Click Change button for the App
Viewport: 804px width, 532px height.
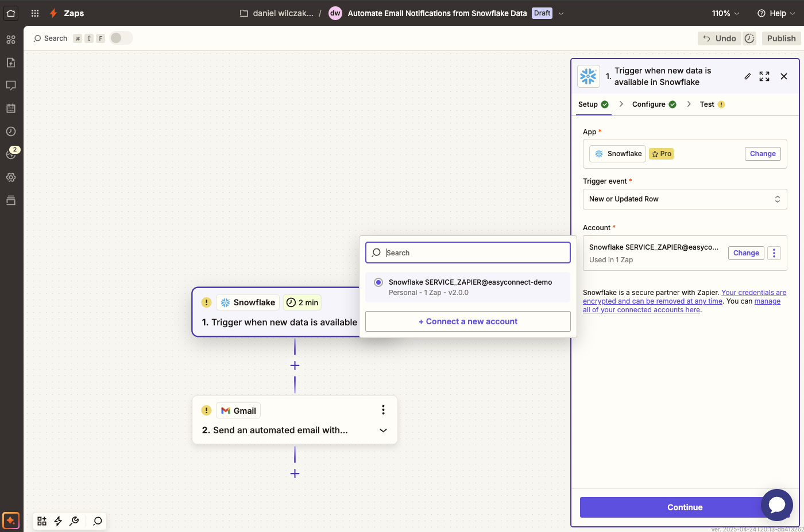tap(763, 154)
